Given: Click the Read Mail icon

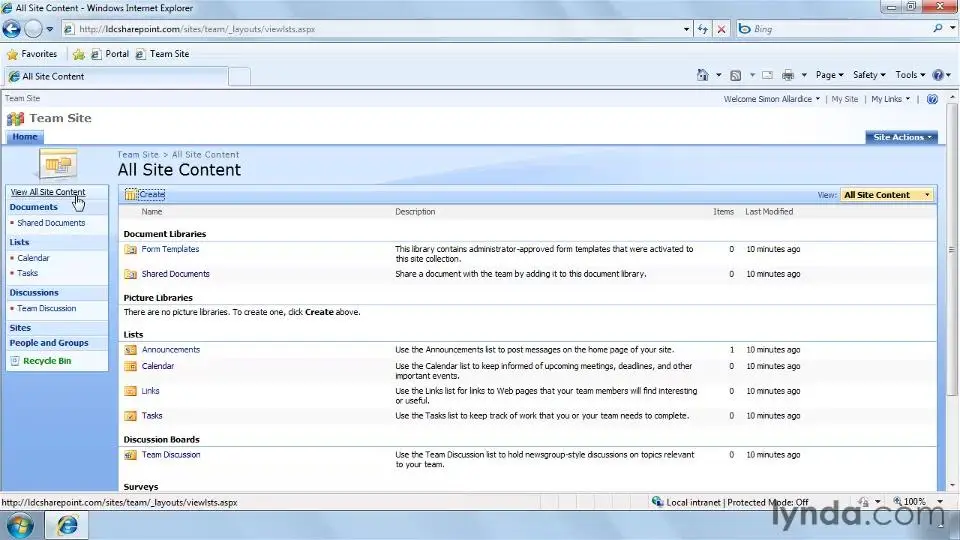Looking at the screenshot, I should pos(767,75).
